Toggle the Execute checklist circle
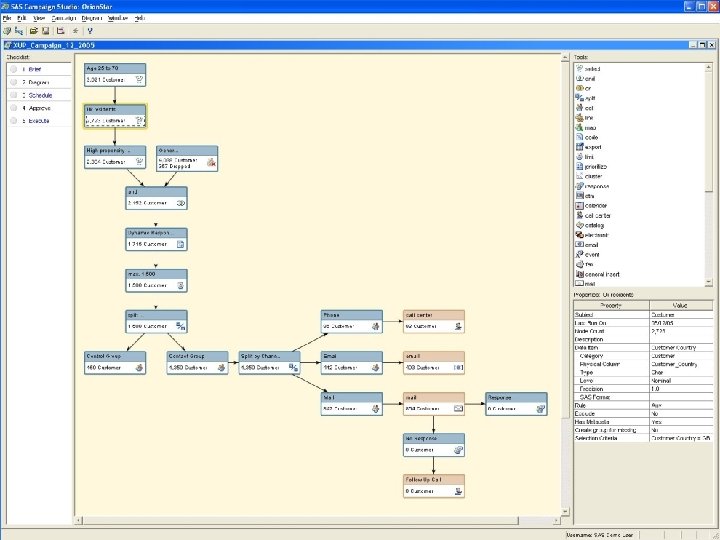 pyautogui.click(x=14, y=120)
